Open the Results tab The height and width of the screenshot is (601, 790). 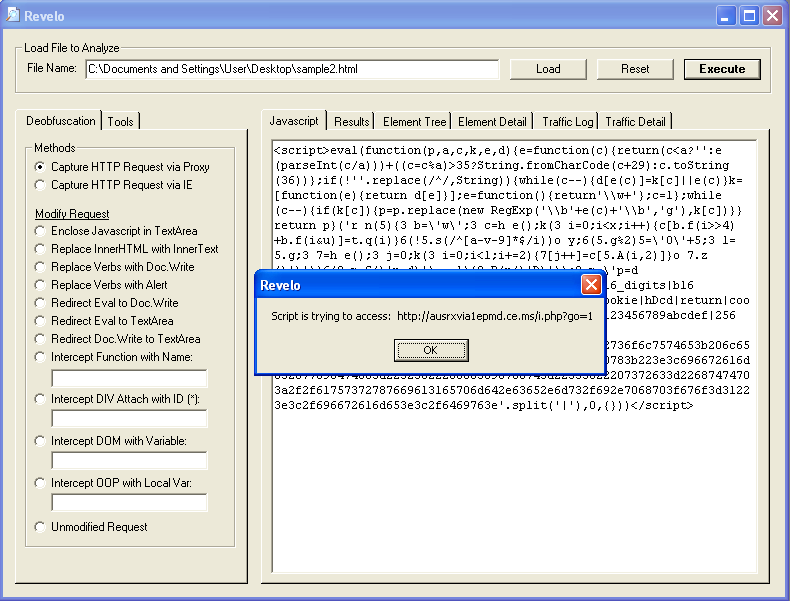tap(351, 122)
